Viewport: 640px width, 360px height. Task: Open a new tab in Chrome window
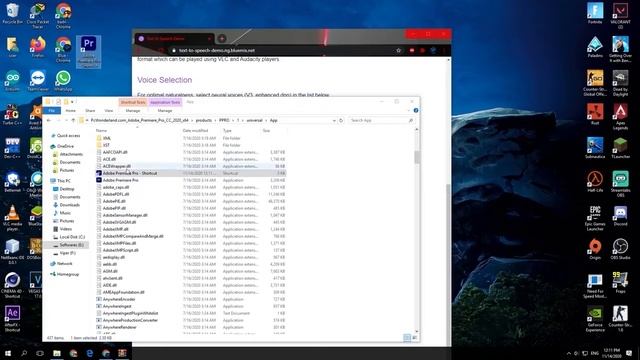[x=222, y=39]
